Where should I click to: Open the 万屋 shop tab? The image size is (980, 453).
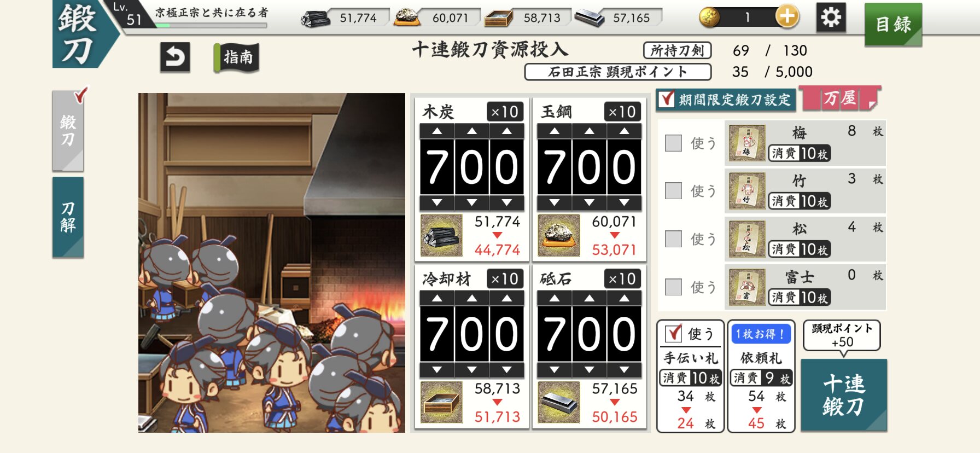[840, 98]
